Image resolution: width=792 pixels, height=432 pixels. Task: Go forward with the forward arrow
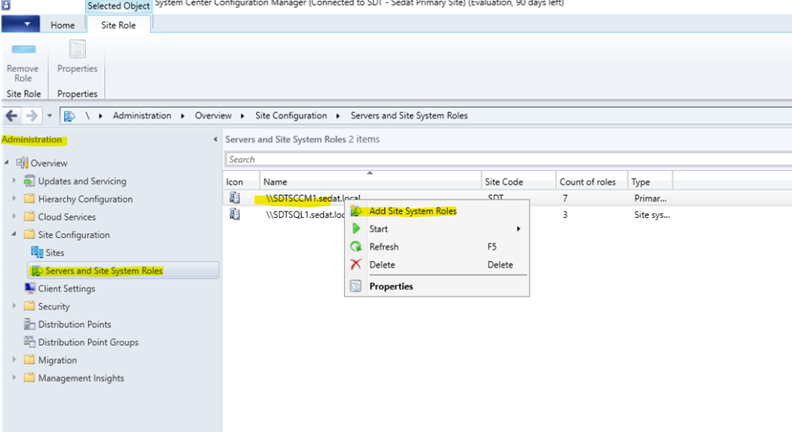(x=31, y=116)
